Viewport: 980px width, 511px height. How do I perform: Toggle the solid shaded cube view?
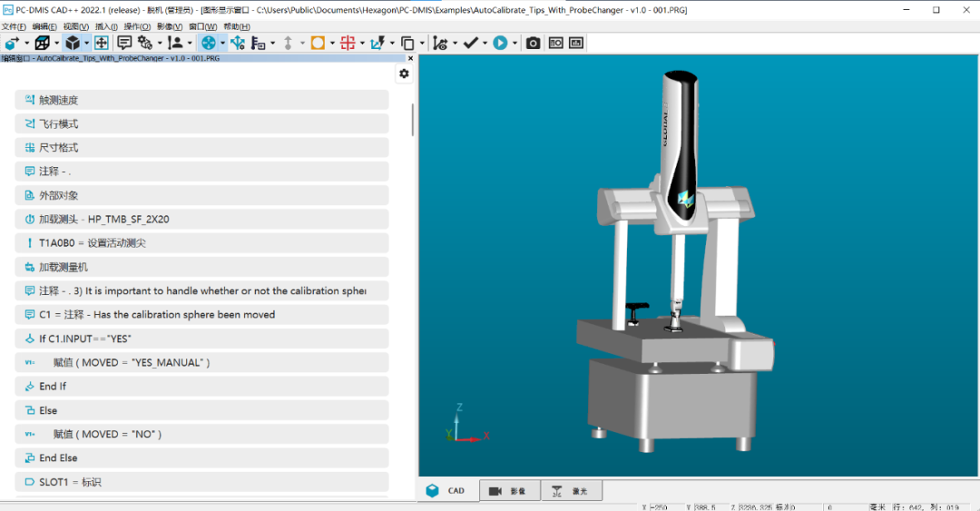[73, 43]
